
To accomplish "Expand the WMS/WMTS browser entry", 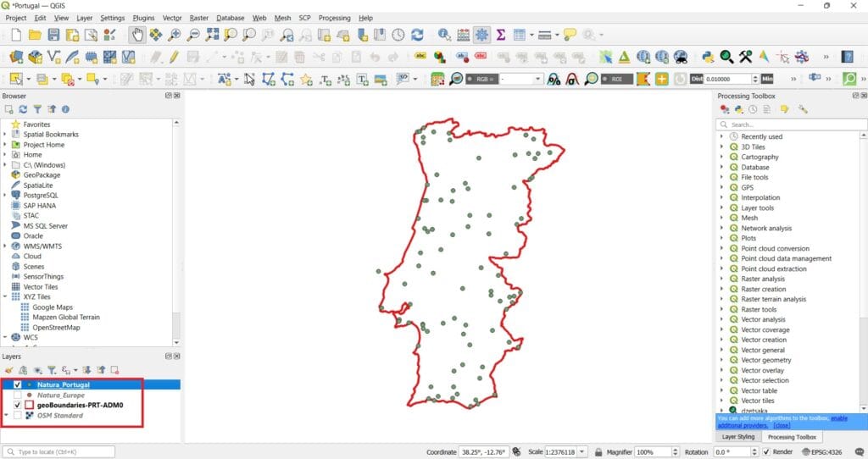I will tap(5, 246).
